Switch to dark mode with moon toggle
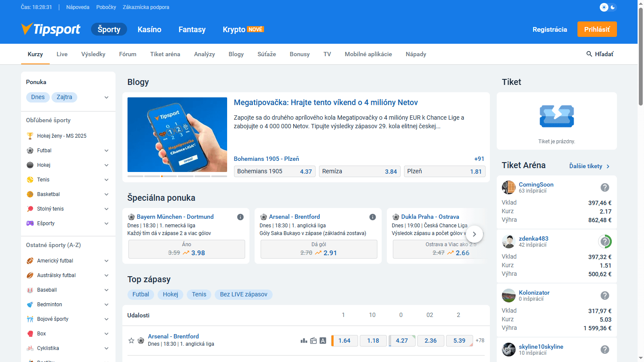Screen dimensions: 644x362 coord(613,7)
